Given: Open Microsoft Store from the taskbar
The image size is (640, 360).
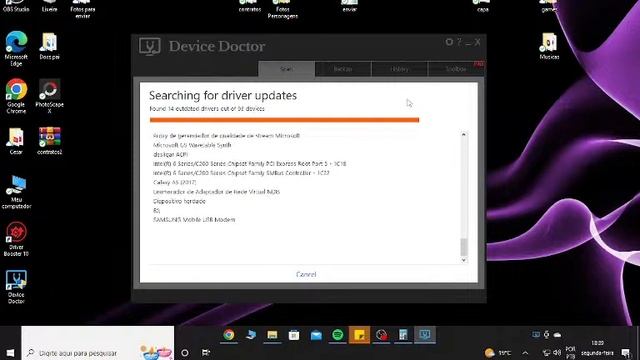Looking at the screenshot, I should (294, 335).
